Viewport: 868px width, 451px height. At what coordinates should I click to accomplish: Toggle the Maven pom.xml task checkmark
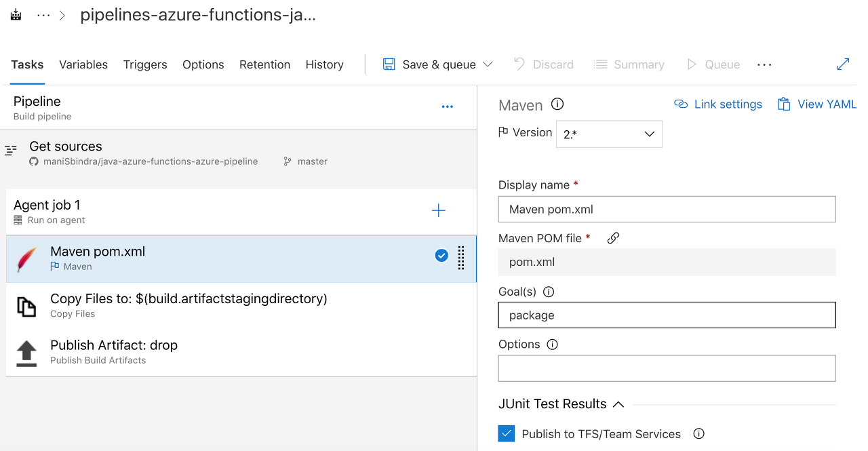click(441, 256)
